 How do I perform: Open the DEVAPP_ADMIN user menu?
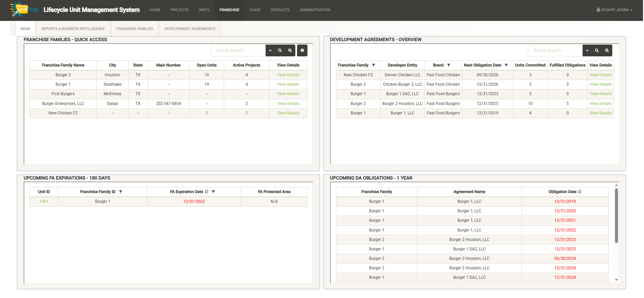point(614,10)
